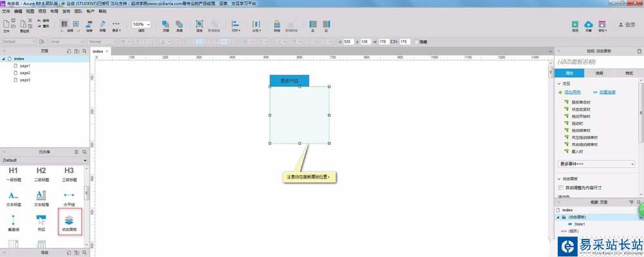Click the x position input field
Viewport: 644px width, 257px height.
click(x=348, y=42)
